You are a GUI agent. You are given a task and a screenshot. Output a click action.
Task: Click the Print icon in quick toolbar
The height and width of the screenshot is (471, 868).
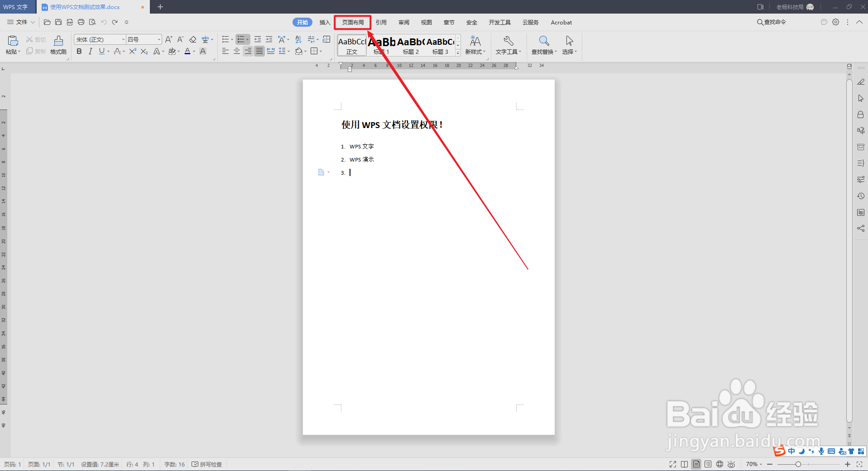[81, 22]
